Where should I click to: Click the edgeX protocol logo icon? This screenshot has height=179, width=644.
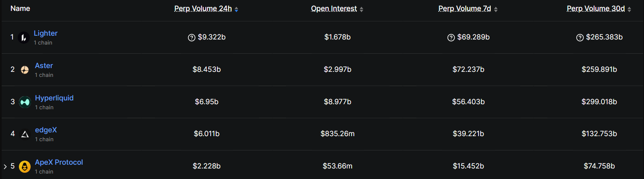click(25, 134)
